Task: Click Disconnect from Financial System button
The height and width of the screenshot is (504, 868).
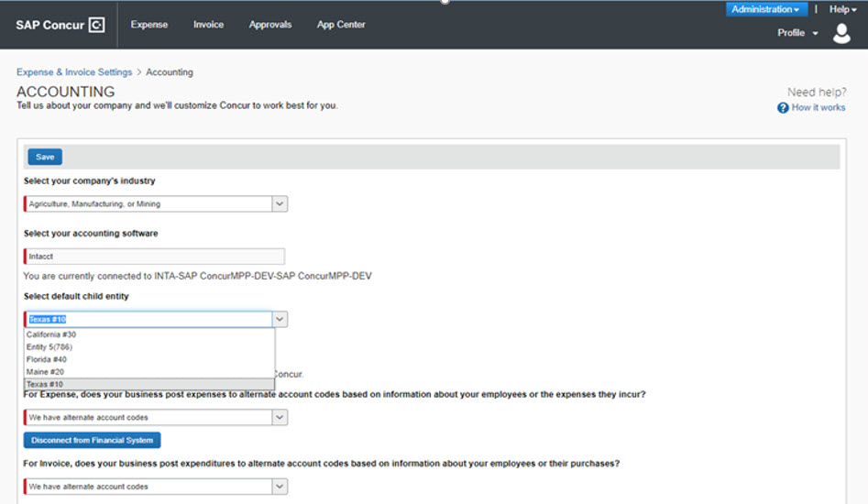Action: 92,441
